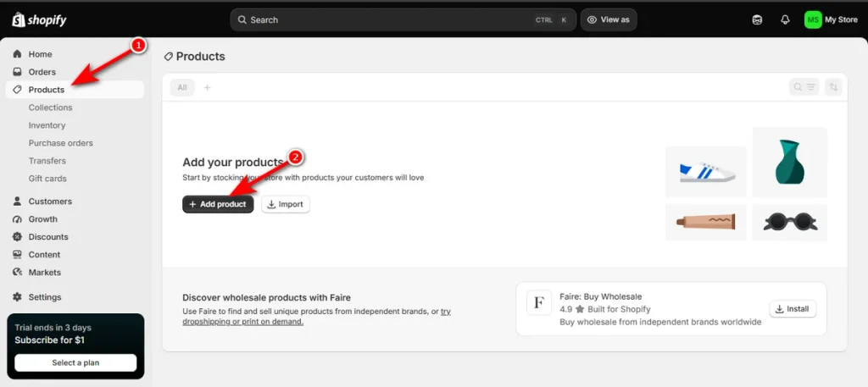Click the Customers person icon

click(17, 202)
